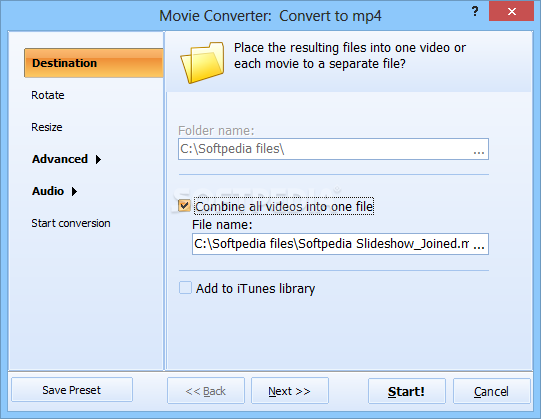Switch to the Resize page
The height and width of the screenshot is (419, 541).
click(x=47, y=127)
